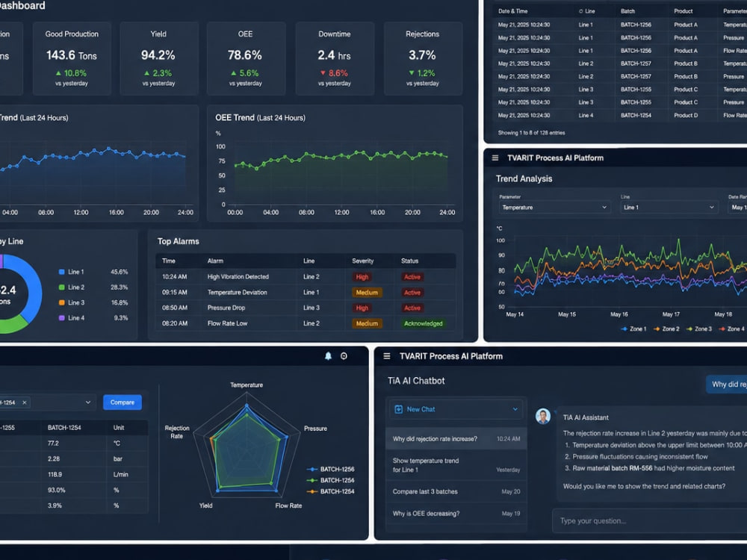Click the Rejections 3.7% card
The width and height of the screenshot is (747, 560).
423,58
